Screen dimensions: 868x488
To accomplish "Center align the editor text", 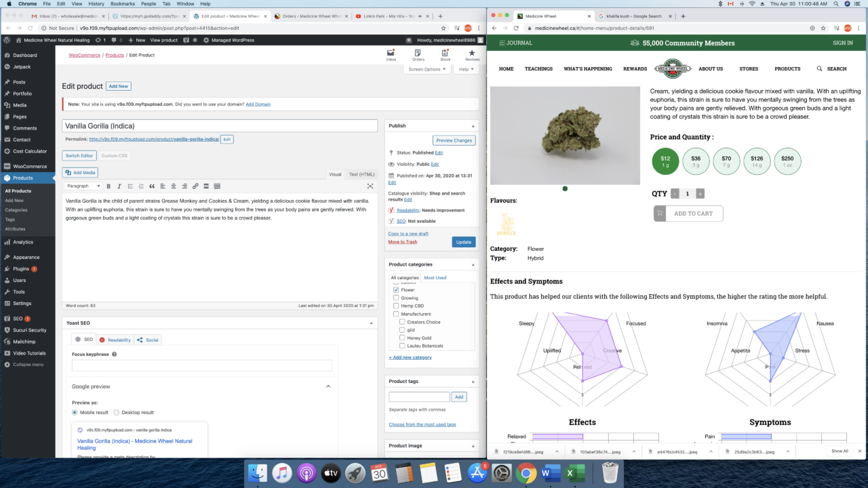I will coord(174,186).
